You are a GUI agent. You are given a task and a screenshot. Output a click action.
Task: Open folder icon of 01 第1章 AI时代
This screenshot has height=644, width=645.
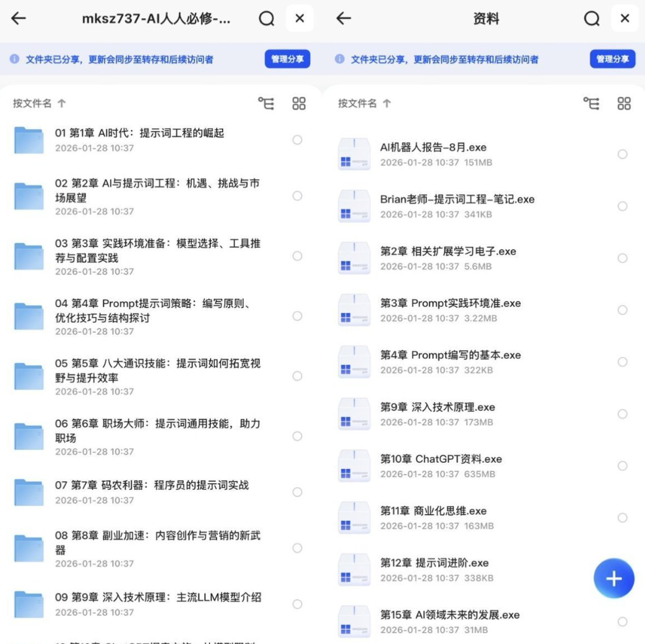coord(29,140)
